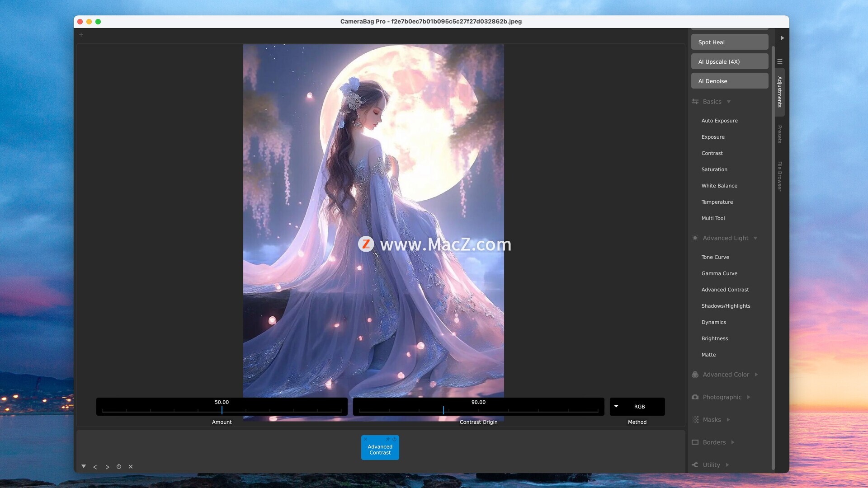868x488 pixels.
Task: Adjust the Amount slider at 50.00
Action: point(222,407)
